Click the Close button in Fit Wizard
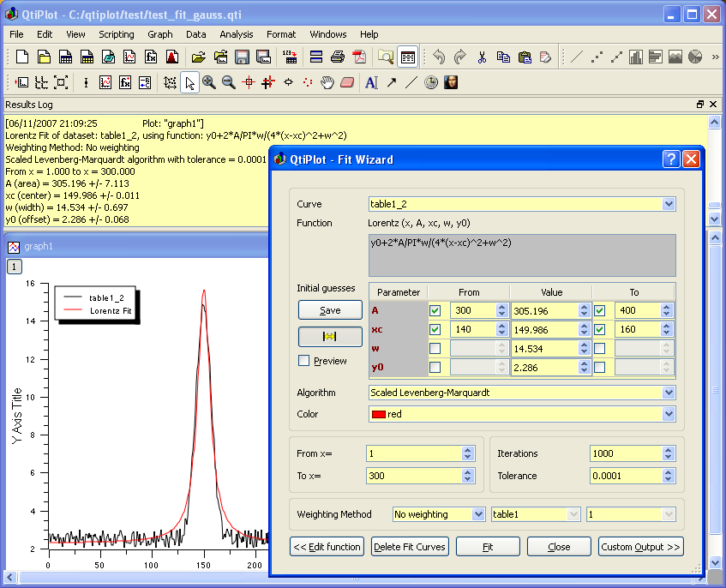 (x=559, y=547)
